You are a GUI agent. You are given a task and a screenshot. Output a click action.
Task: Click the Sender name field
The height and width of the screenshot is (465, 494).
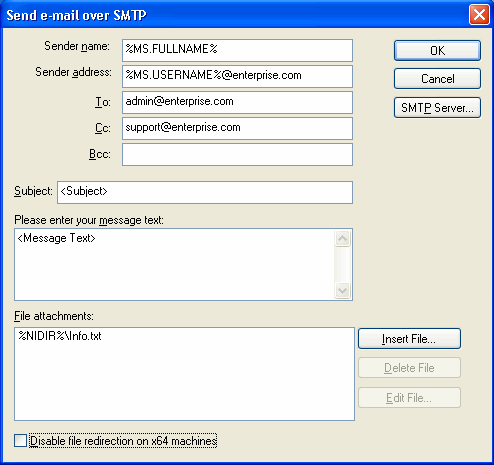[237, 50]
